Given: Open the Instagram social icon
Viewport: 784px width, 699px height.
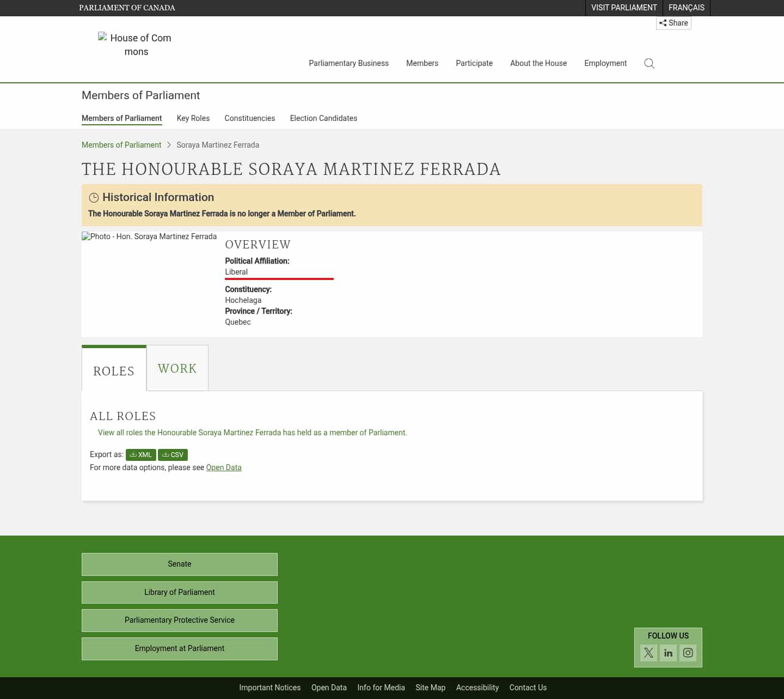Looking at the screenshot, I should pyautogui.click(x=688, y=653).
